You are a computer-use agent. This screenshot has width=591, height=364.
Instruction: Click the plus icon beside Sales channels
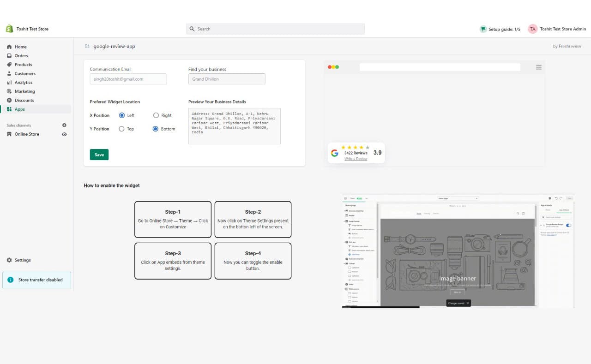click(64, 125)
